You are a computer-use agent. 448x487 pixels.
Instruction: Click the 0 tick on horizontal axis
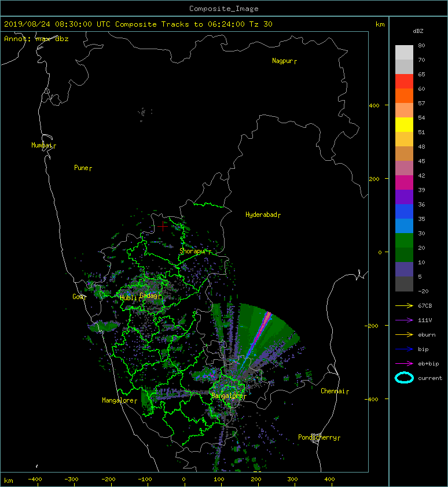coord(183,479)
